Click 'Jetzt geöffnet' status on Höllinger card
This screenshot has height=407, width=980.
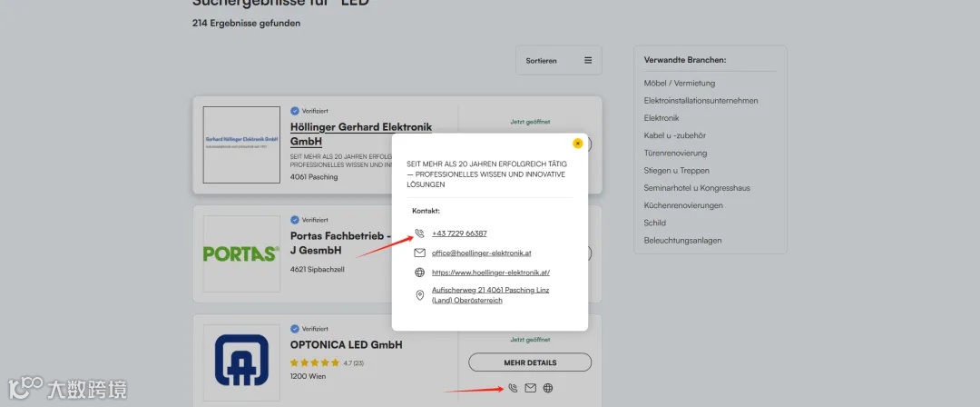coord(530,122)
